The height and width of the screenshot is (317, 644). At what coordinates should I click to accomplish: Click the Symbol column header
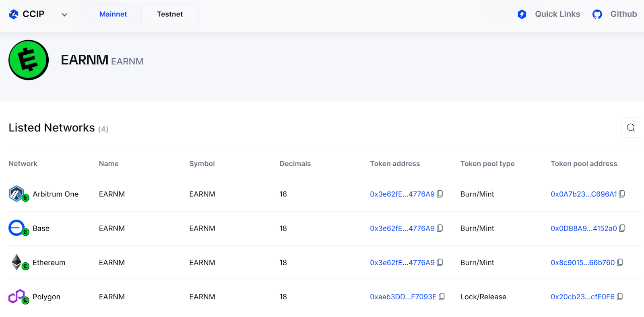(202, 164)
